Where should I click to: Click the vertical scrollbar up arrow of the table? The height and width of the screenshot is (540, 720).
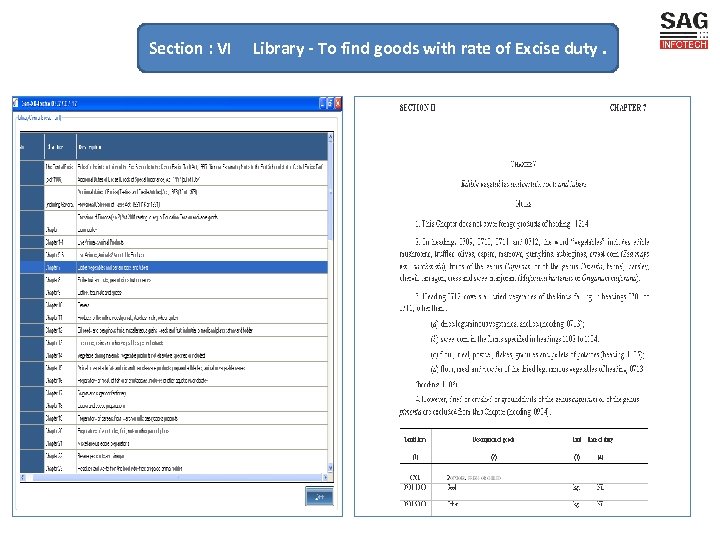[x=331, y=137]
